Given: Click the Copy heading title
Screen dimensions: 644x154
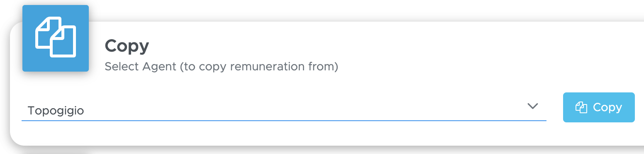Looking at the screenshot, I should [x=127, y=46].
